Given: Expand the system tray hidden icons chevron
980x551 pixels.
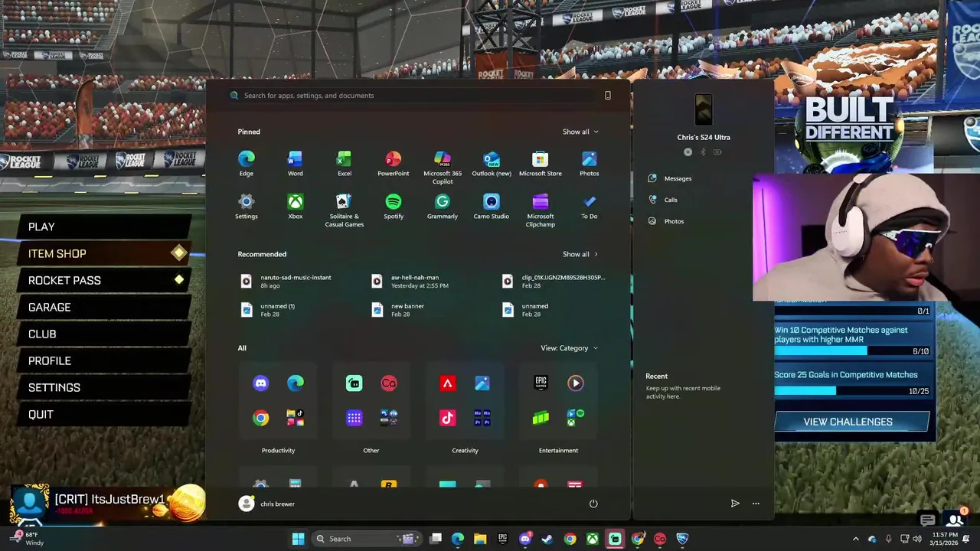Looking at the screenshot, I should 856,539.
